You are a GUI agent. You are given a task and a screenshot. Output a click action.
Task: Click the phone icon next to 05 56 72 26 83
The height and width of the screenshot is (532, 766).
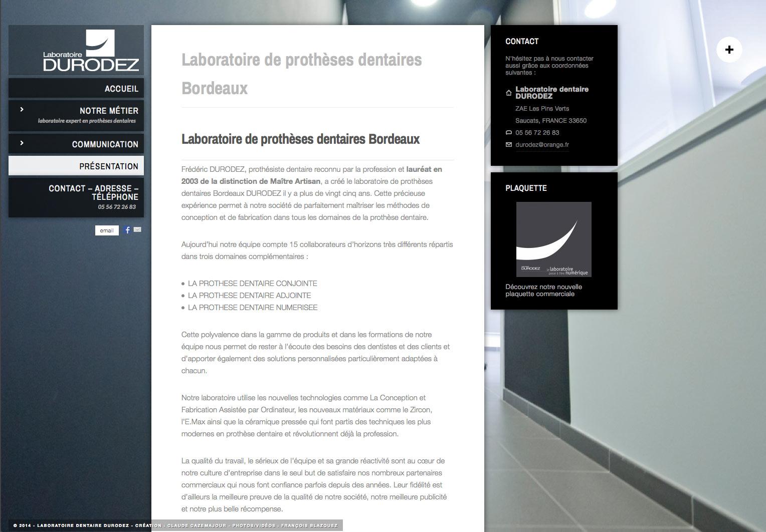[x=509, y=133]
